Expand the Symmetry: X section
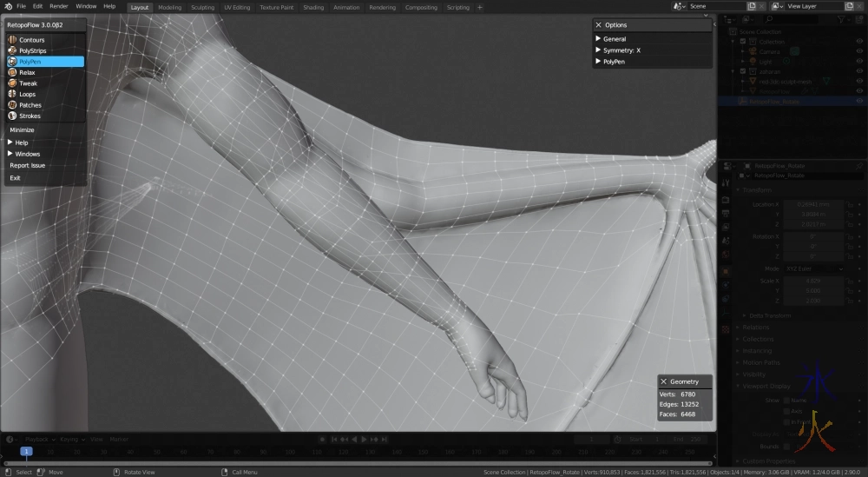Screen dimensions: 868x477 pos(621,50)
